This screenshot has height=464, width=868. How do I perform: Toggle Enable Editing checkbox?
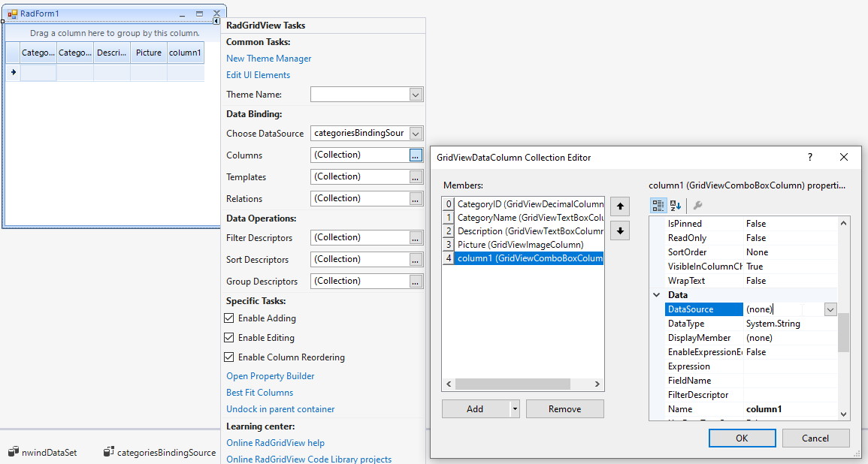tap(228, 337)
